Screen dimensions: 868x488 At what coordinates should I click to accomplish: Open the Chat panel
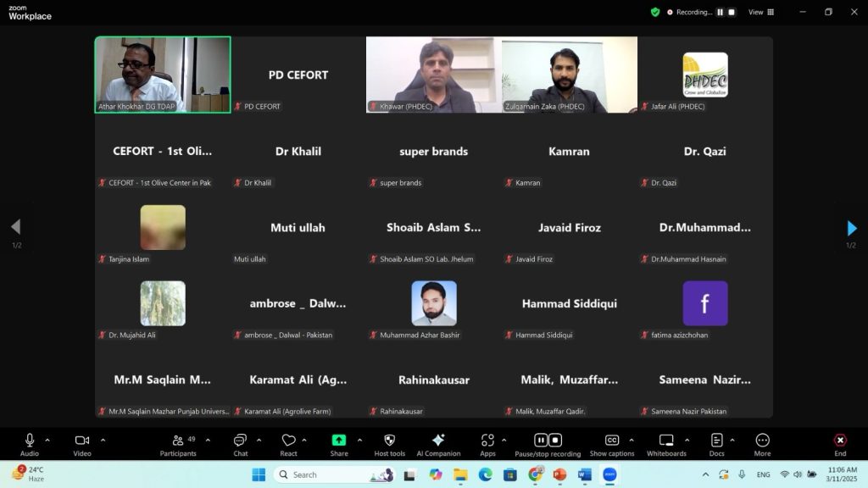240,441
